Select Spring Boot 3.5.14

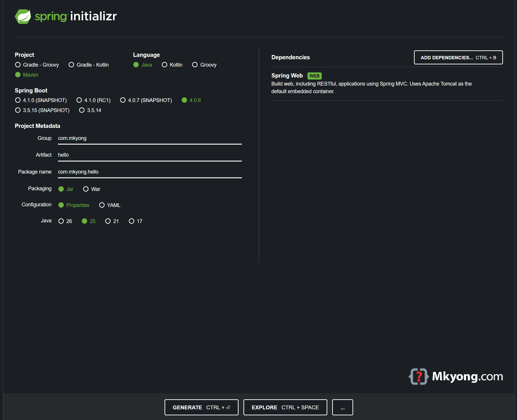coord(90,110)
